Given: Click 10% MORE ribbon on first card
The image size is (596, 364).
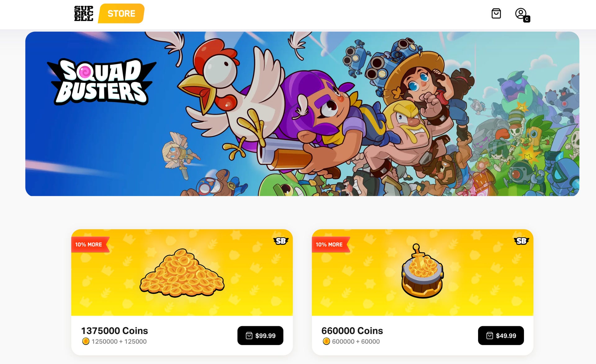Looking at the screenshot, I should tap(90, 245).
